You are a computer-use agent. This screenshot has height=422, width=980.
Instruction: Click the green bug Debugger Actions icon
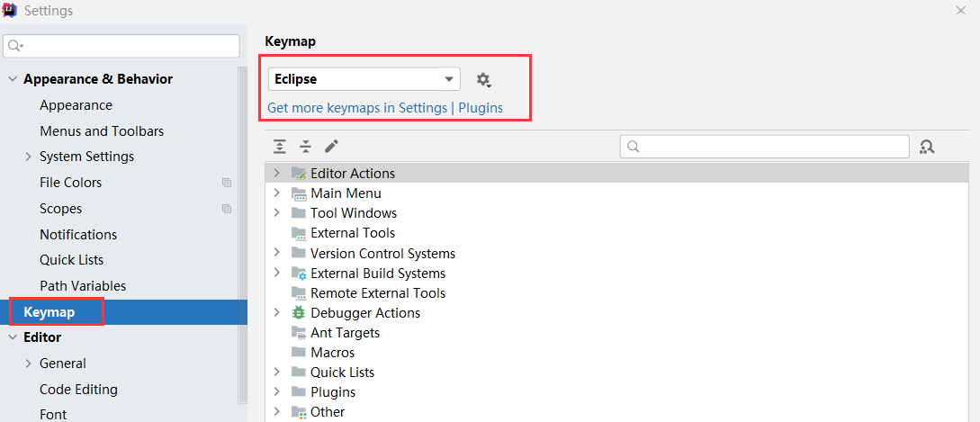click(x=299, y=312)
